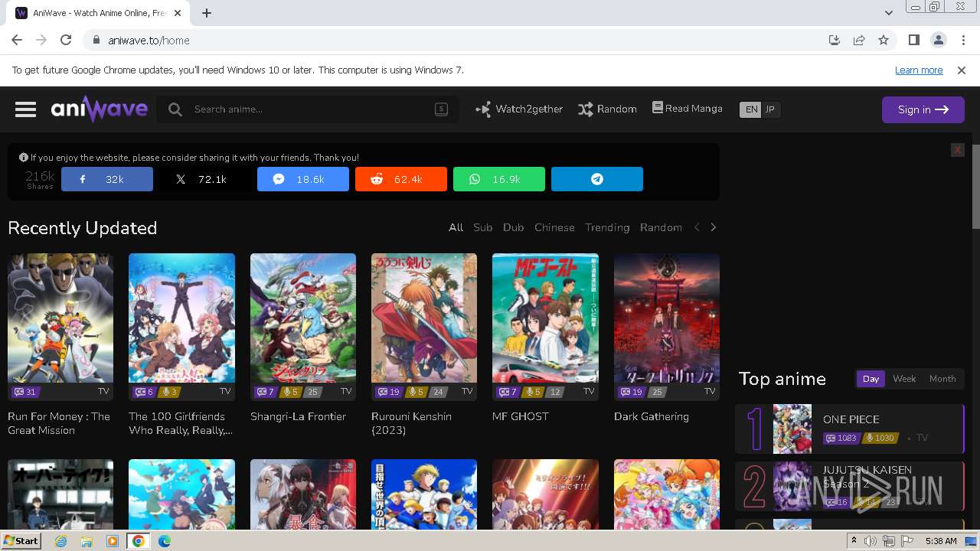Screen dimensions: 980x551
Task: Select the Chinese filter tab
Action: (554, 227)
